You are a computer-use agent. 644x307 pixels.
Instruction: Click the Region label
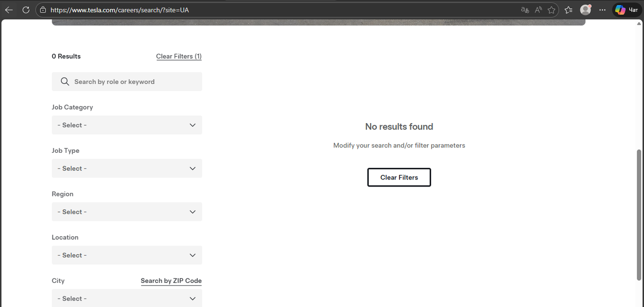point(62,194)
